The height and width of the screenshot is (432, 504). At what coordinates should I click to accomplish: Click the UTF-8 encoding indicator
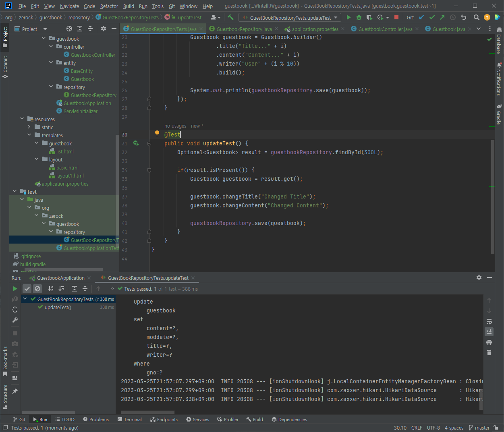pyautogui.click(x=433, y=428)
